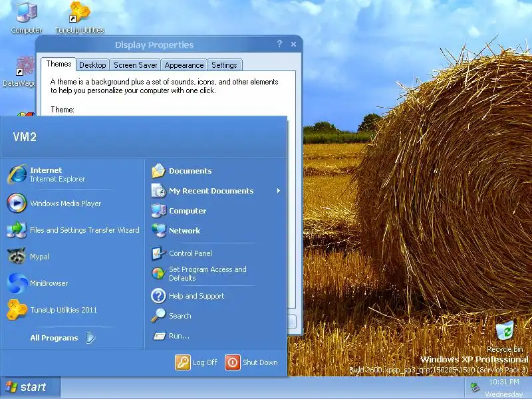Click the start button label
Image resolution: width=532 pixels, height=399 pixels.
pos(33,387)
